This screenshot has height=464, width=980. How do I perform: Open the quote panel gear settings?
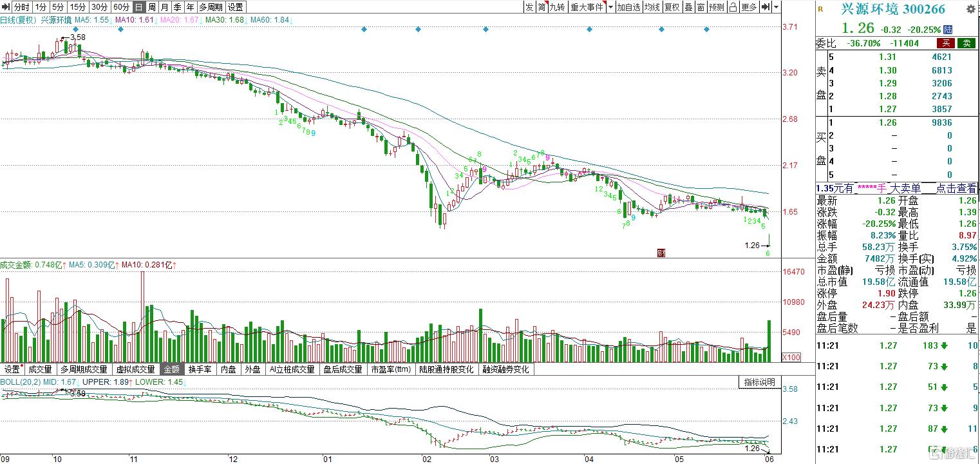(971, 8)
